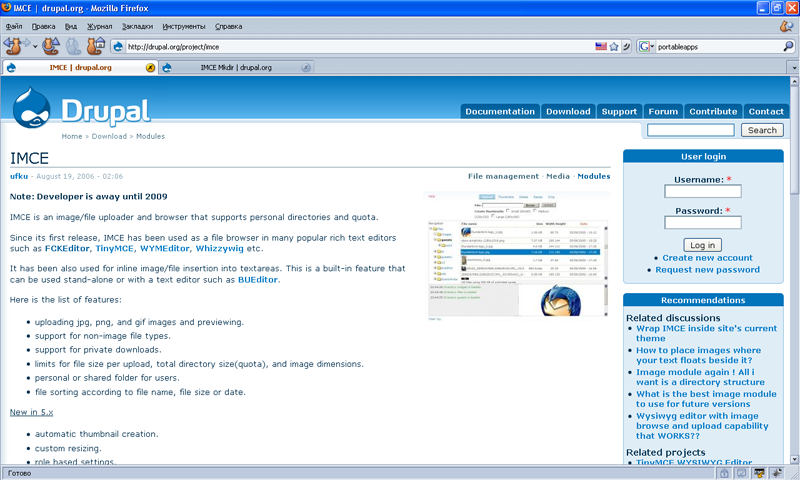Viewport: 800px width, 480px height.
Task: Follow the Request new password link
Action: [707, 270]
